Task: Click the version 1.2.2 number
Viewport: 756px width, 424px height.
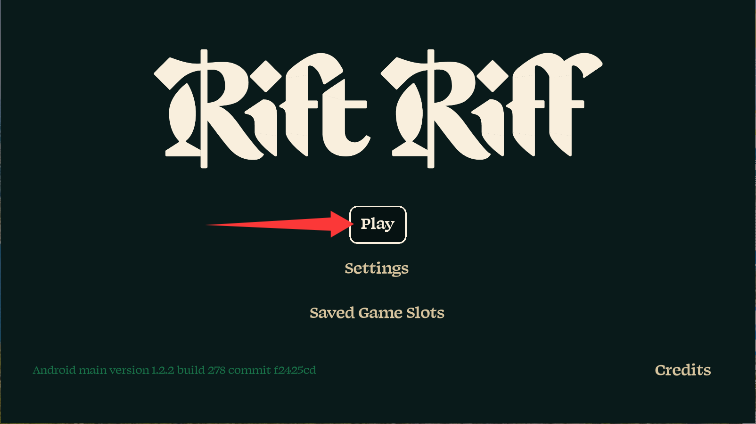Action: pyautogui.click(x=162, y=370)
